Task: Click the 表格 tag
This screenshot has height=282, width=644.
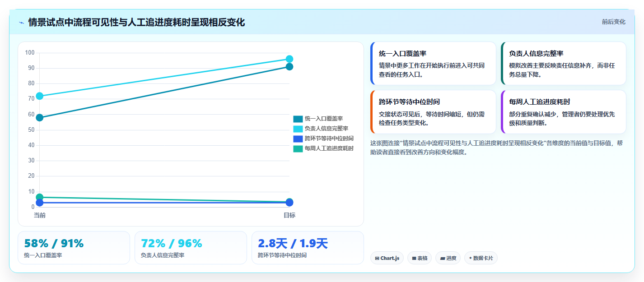Action: (420, 258)
